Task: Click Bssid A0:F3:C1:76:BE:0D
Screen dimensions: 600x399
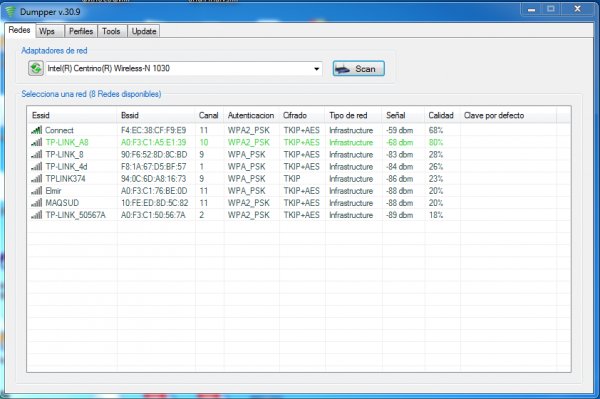Action: tap(154, 191)
